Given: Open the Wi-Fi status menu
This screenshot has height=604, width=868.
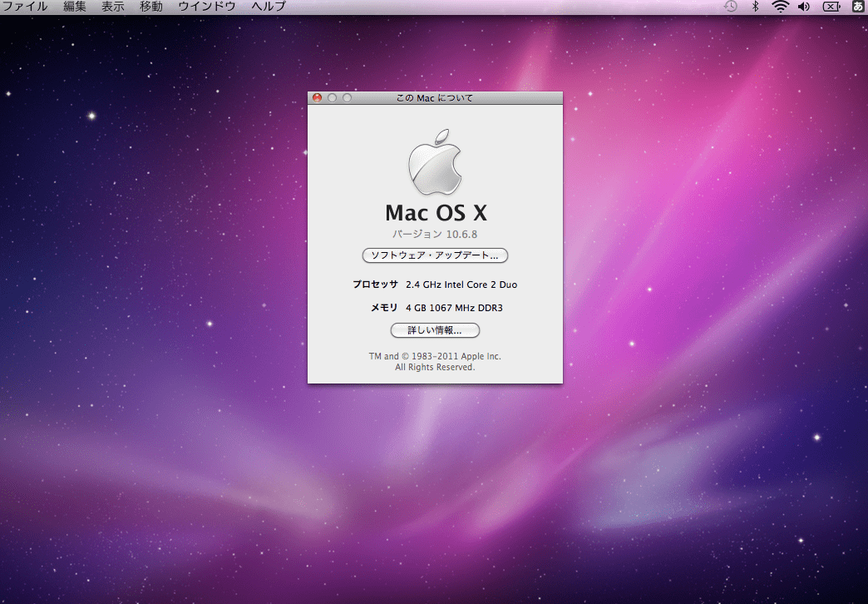Looking at the screenshot, I should click(x=780, y=6).
